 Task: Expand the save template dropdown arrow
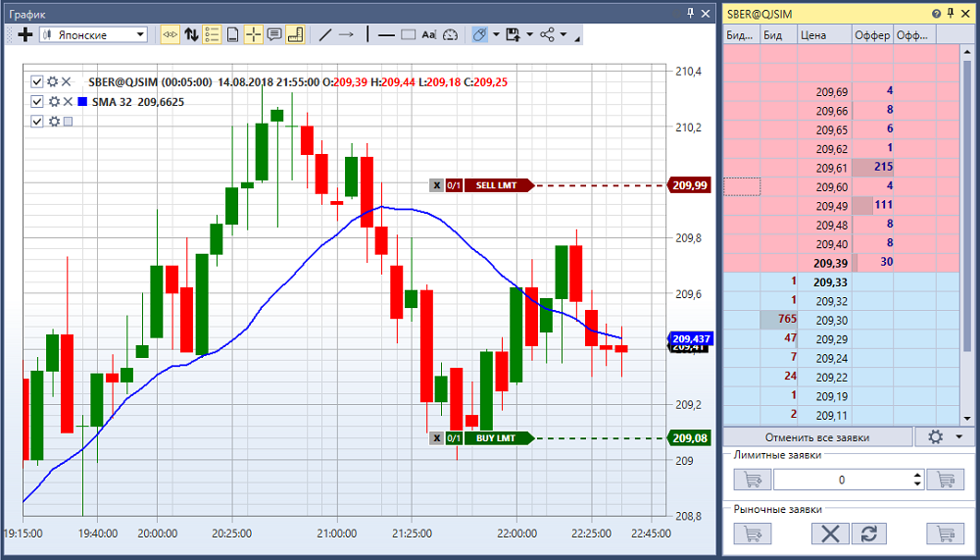[x=530, y=35]
